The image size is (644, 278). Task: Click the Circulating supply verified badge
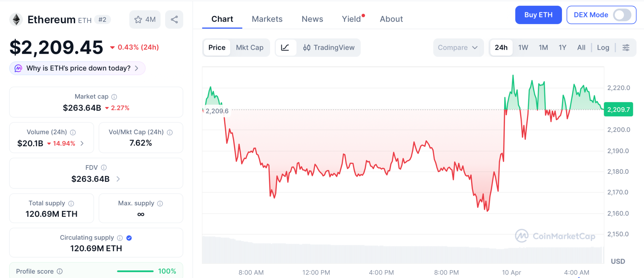129,238
